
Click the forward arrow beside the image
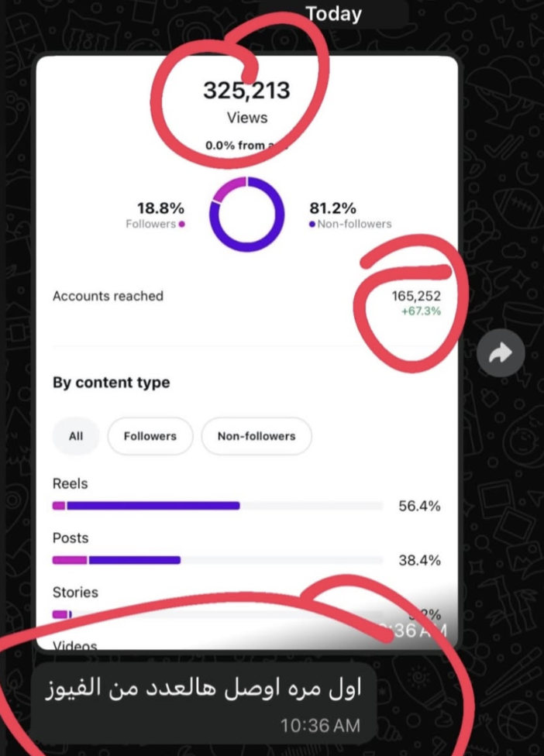click(501, 354)
